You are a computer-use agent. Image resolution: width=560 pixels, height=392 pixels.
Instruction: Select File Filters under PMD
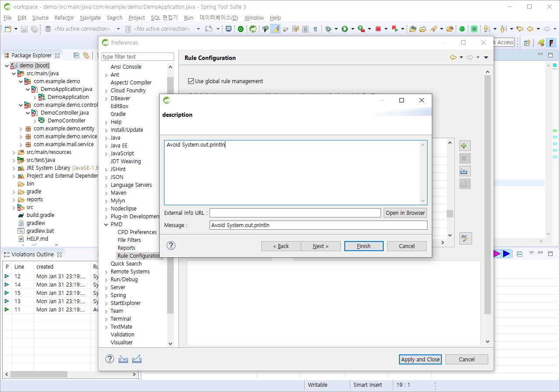coord(129,240)
